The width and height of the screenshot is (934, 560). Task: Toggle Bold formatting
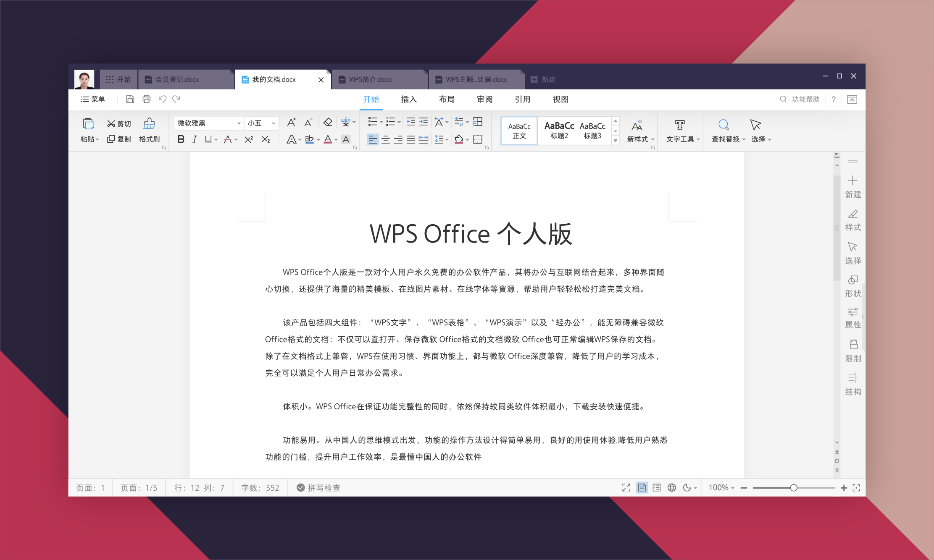pos(181,139)
